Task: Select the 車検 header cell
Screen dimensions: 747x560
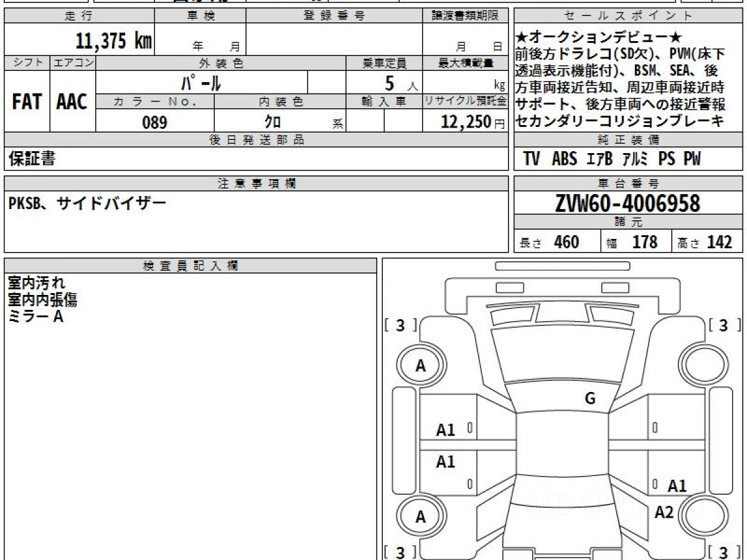Action: point(200,16)
